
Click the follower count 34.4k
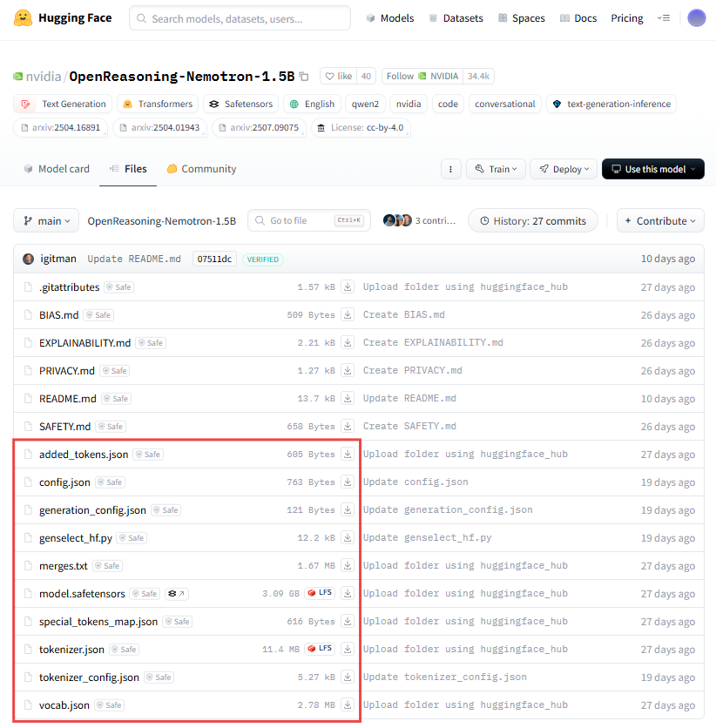[478, 76]
